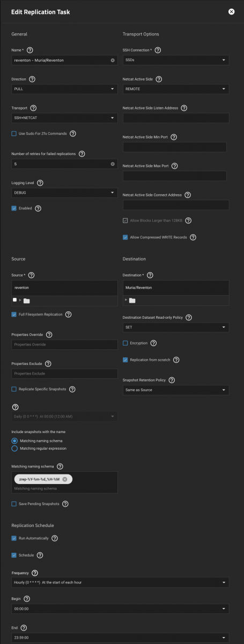Open help icon next to Destination label
244x644 pixels.
click(150, 275)
